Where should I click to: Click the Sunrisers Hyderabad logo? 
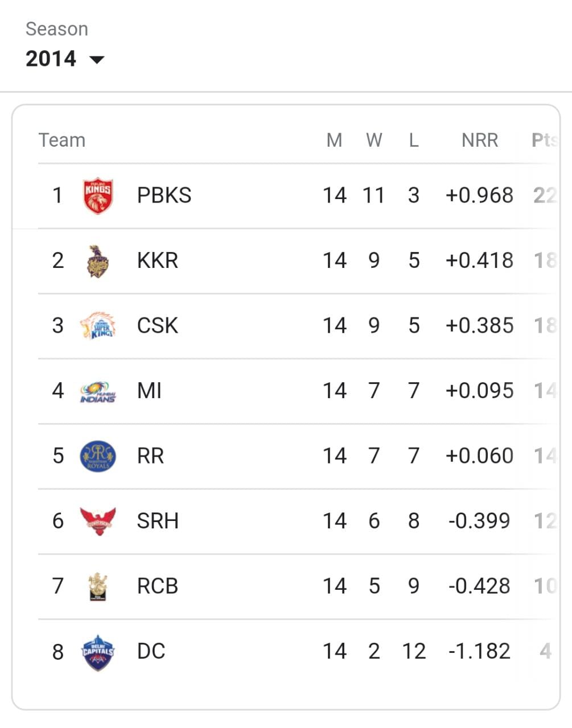[x=98, y=521]
